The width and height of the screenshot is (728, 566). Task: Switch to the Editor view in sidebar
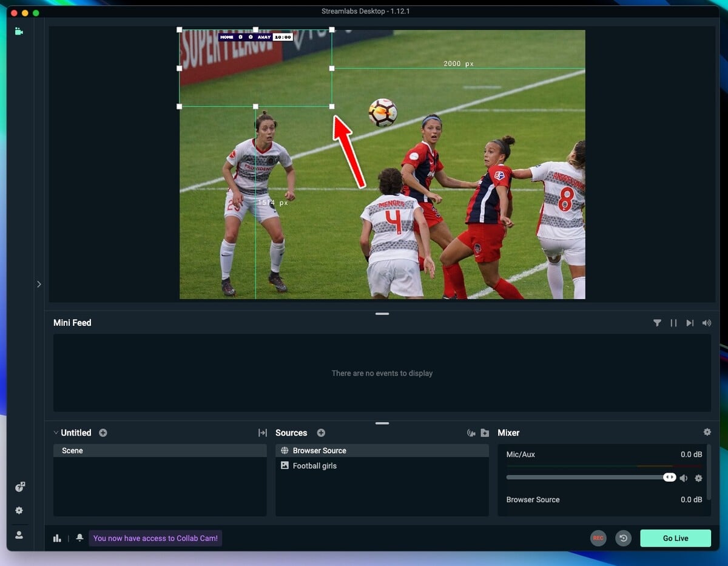point(19,31)
